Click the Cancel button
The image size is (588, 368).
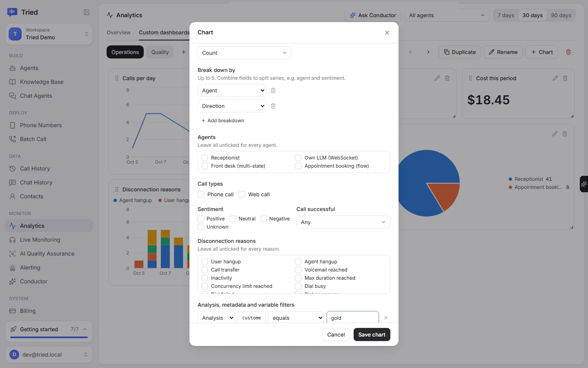(336, 334)
